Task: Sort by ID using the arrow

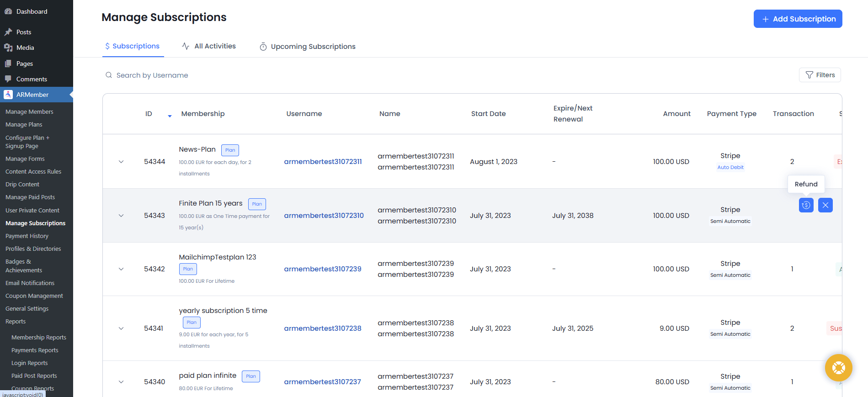Action: 170,116
